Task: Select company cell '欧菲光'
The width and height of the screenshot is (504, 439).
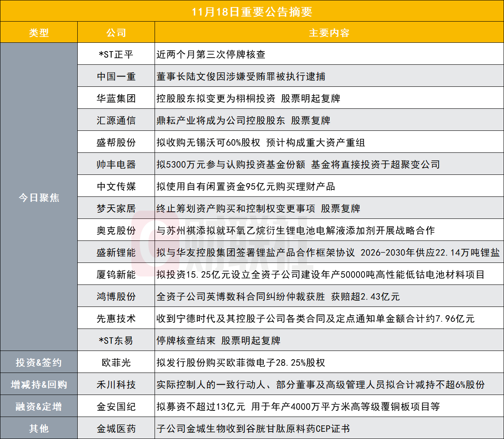Action: pyautogui.click(x=116, y=363)
